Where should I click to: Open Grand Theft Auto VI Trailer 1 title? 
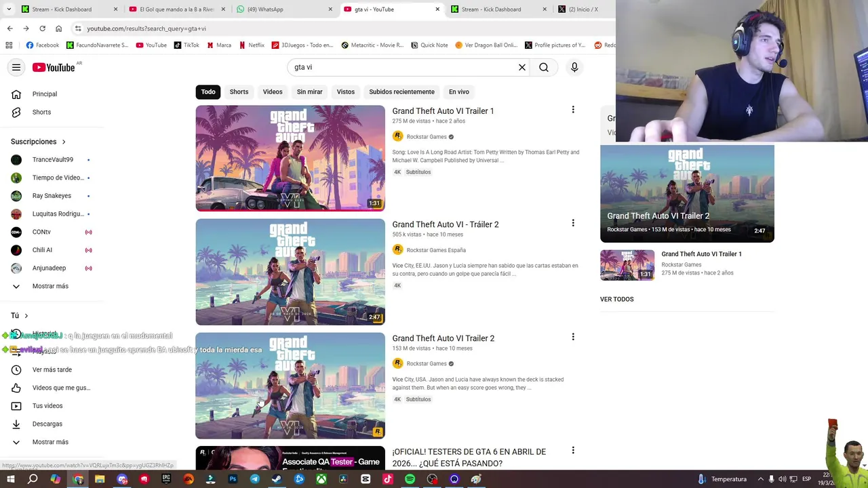443,111
